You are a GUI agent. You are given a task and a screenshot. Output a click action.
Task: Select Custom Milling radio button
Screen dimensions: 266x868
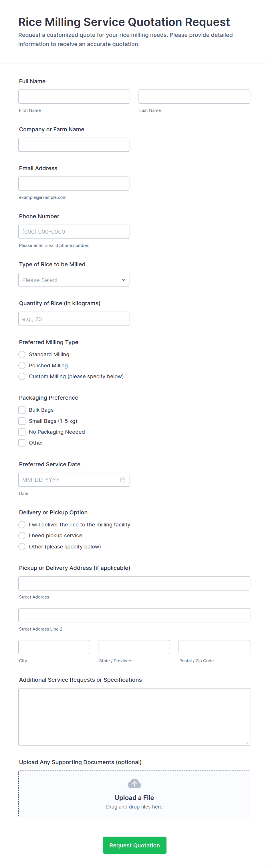point(22,376)
